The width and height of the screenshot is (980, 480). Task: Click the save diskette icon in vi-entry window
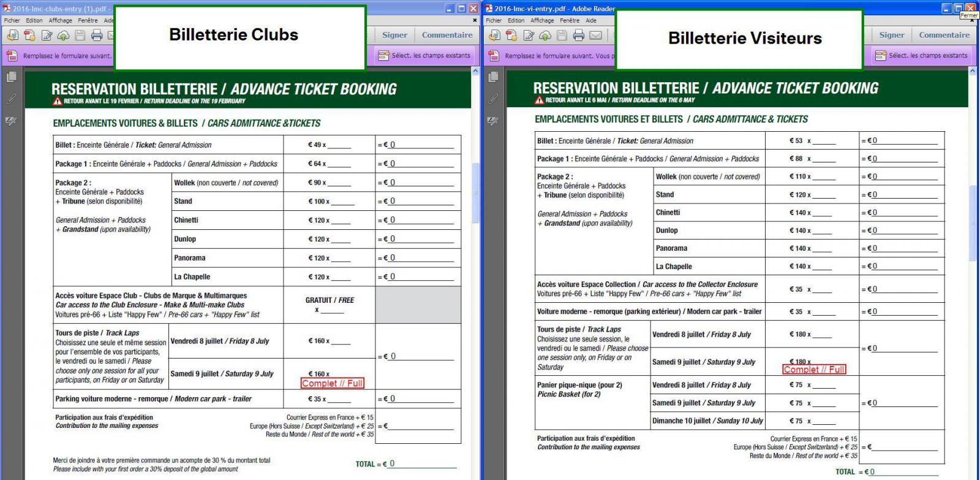[562, 36]
